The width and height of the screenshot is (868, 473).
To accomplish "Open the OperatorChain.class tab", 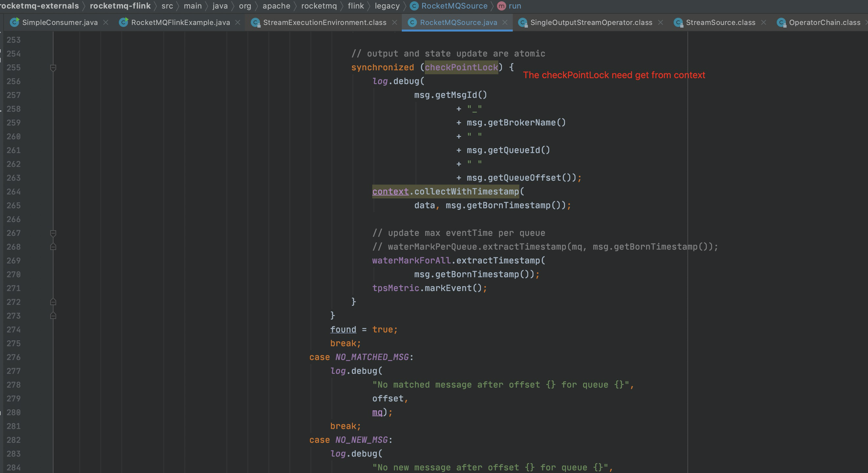I will point(824,23).
